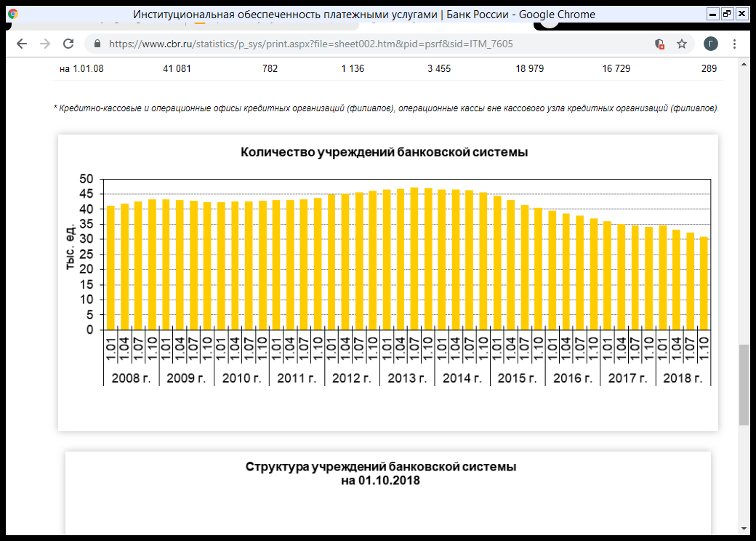Close the Chrome window

pos(741,14)
